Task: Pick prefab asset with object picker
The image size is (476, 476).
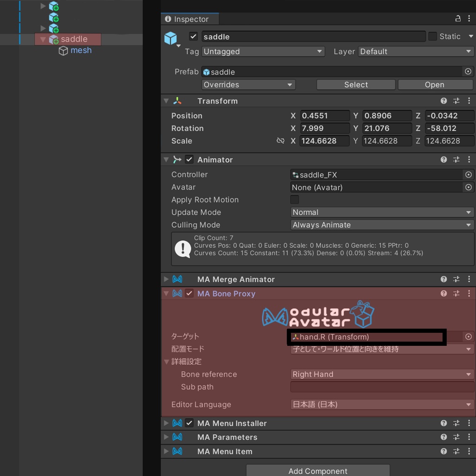Action: [x=468, y=72]
